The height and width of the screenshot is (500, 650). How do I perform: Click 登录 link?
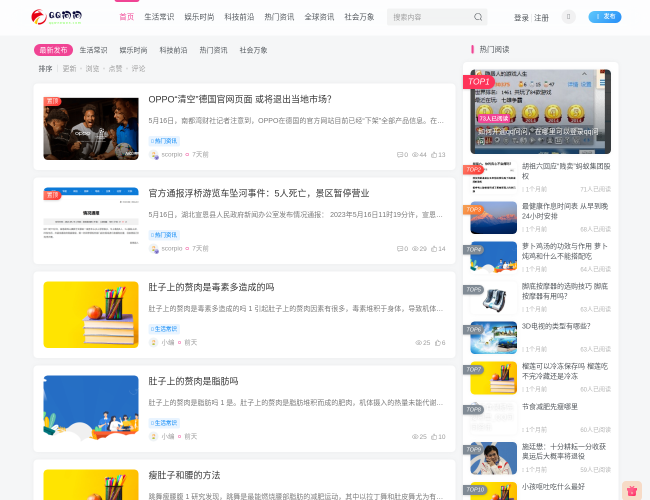521,18
